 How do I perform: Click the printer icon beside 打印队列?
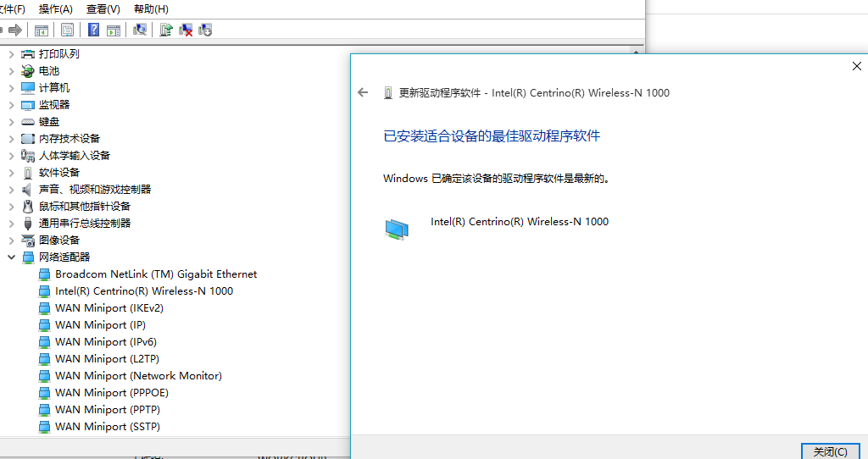click(x=28, y=54)
